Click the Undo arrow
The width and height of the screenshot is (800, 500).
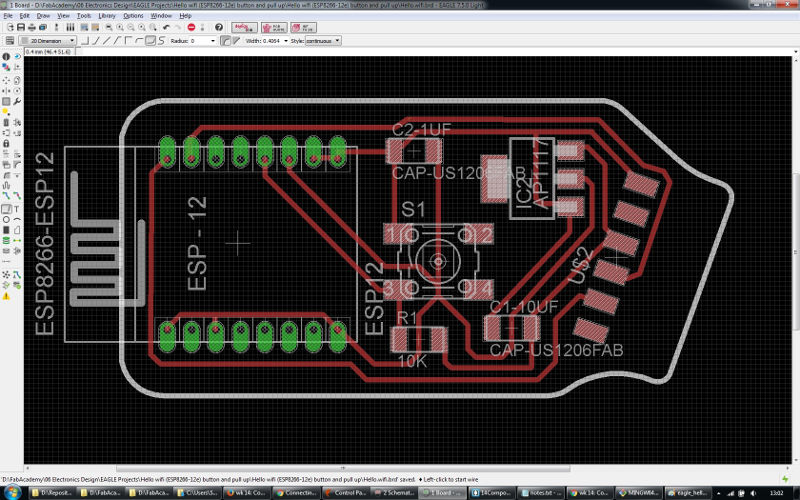[x=166, y=27]
